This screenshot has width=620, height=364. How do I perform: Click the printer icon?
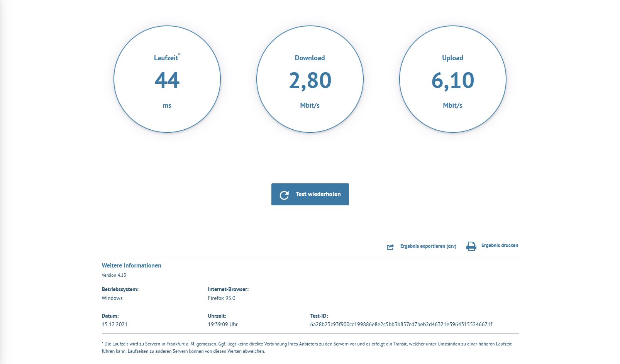point(471,246)
